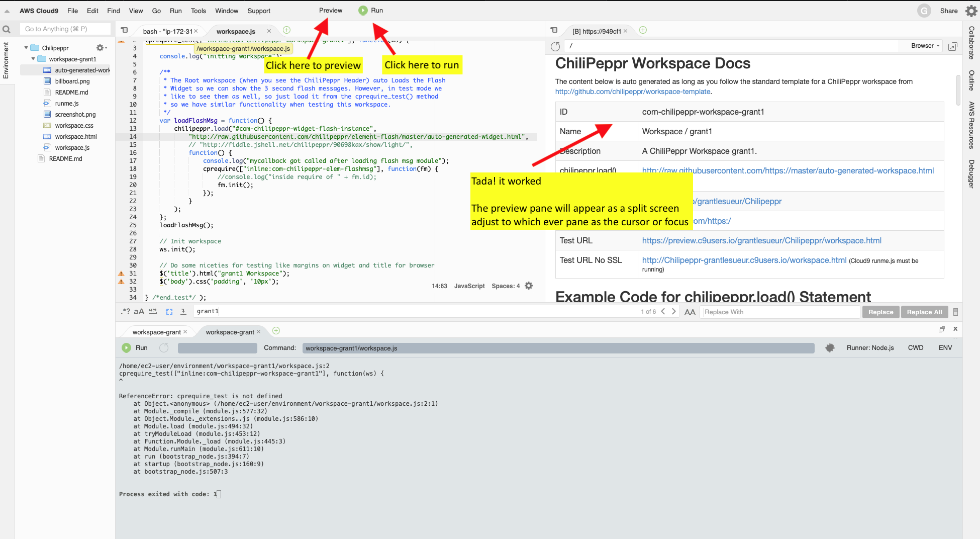
Task: Click the Replace button
Action: point(880,312)
